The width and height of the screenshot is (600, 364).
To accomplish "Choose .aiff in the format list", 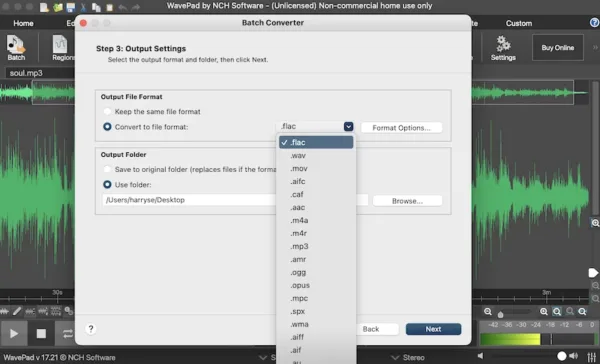I will tap(316, 337).
